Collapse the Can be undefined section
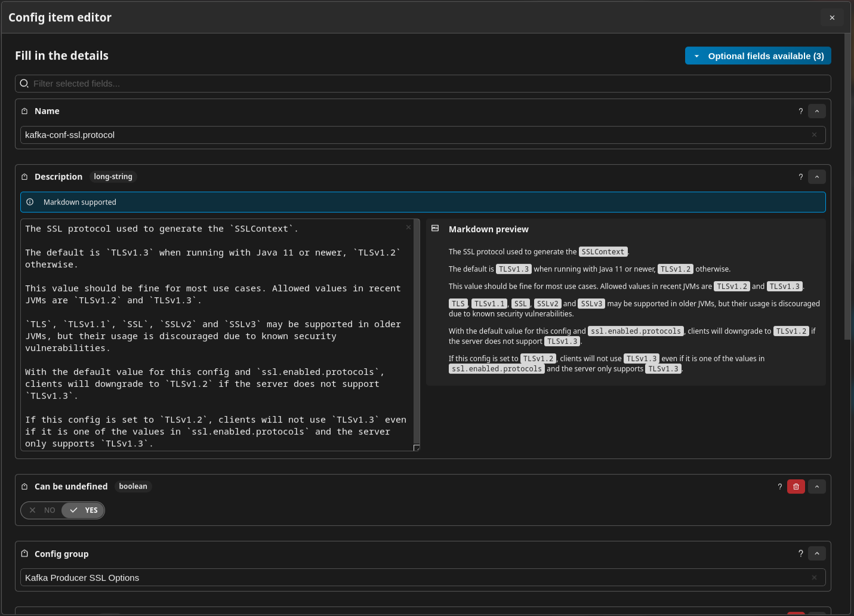This screenshot has width=854, height=616. 817,486
